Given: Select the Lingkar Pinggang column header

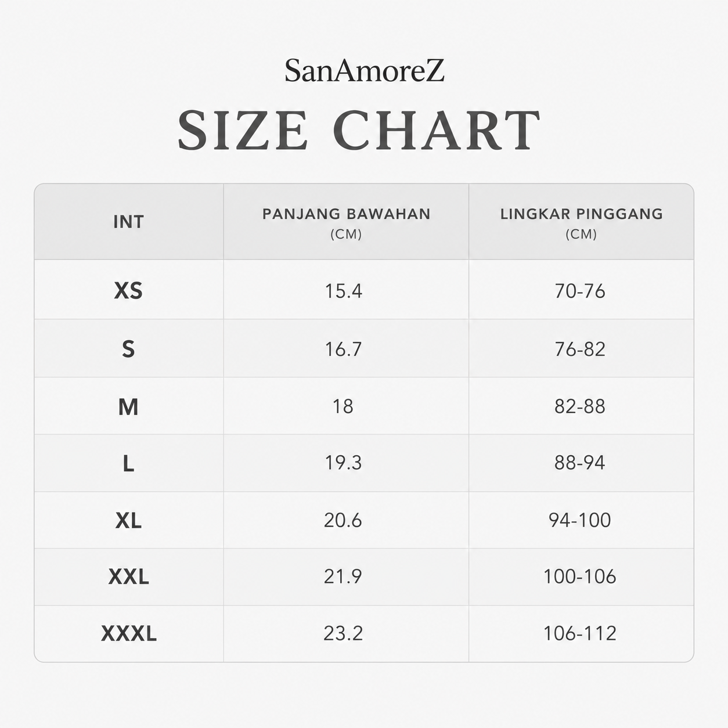Looking at the screenshot, I should pos(581,222).
